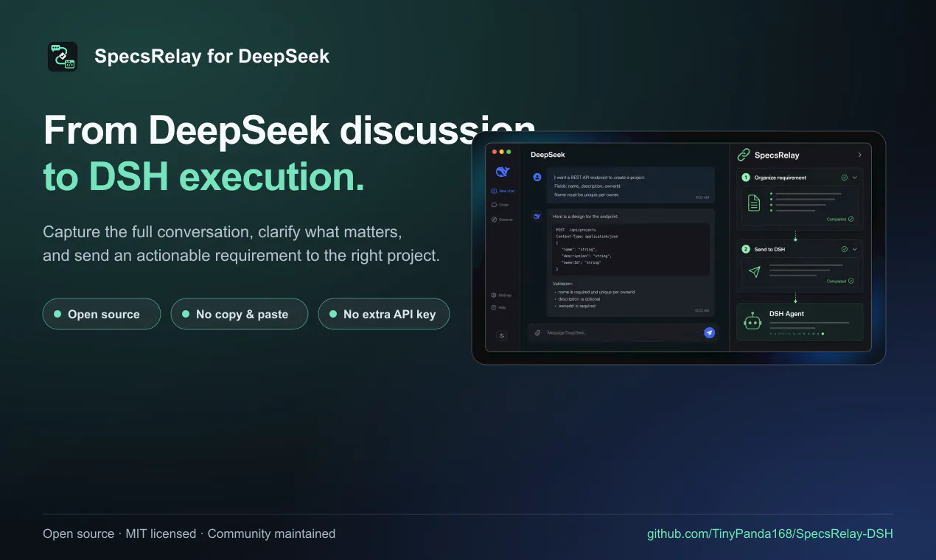Click the No extra API key badge

pos(384,314)
